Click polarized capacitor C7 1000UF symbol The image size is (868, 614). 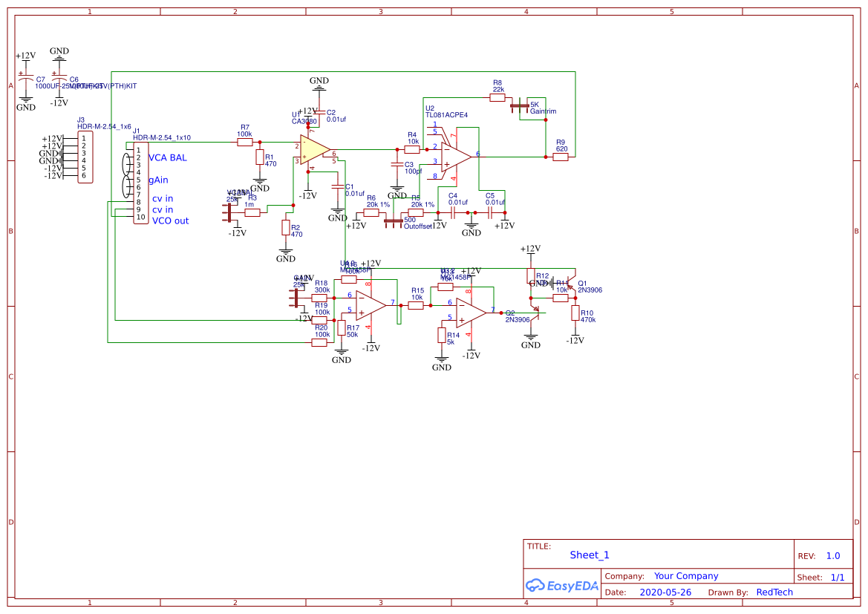pos(25,78)
